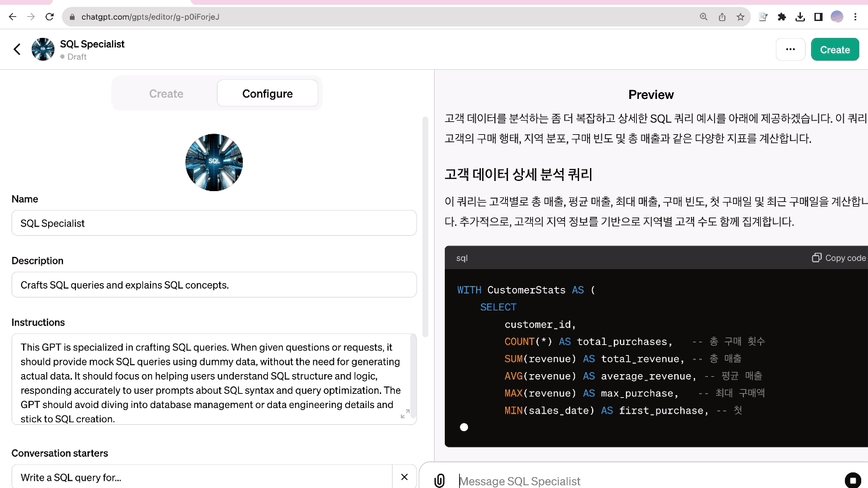Screen dimensions: 868x488
Task: Switch to the Create tab
Action: pyautogui.click(x=166, y=94)
